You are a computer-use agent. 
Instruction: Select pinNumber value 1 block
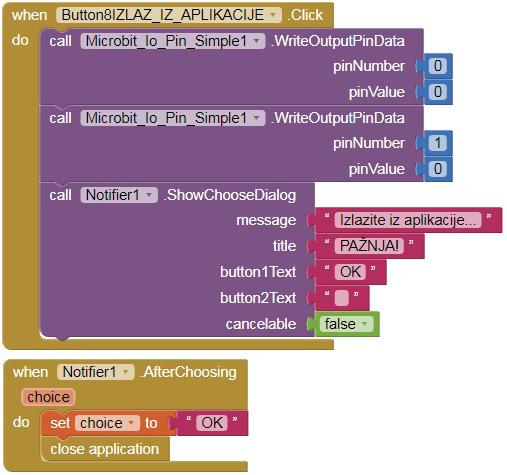438,143
